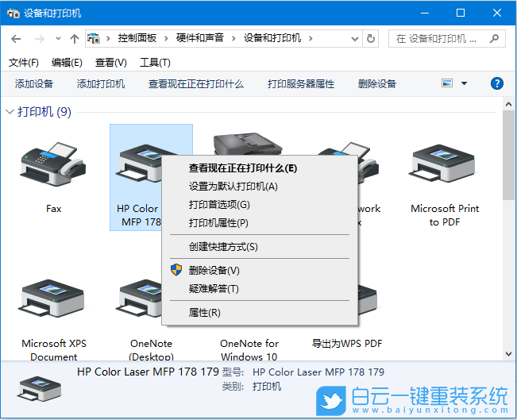Screen dimensions: 517x420
Task: Click the change view icon in toolbar
Action: coord(447,83)
